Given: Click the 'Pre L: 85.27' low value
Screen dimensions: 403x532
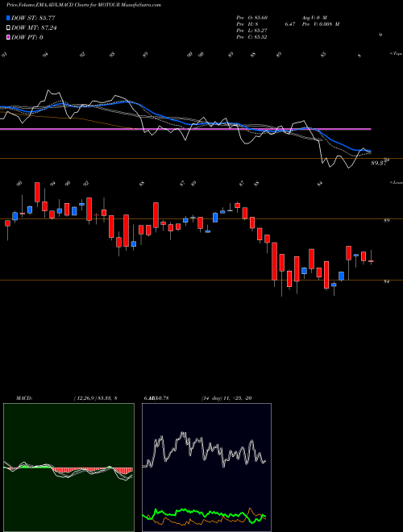Looking at the screenshot, I should [252, 31].
